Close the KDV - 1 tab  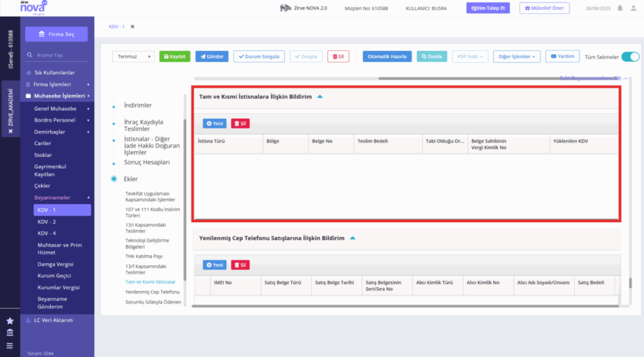pyautogui.click(x=132, y=26)
